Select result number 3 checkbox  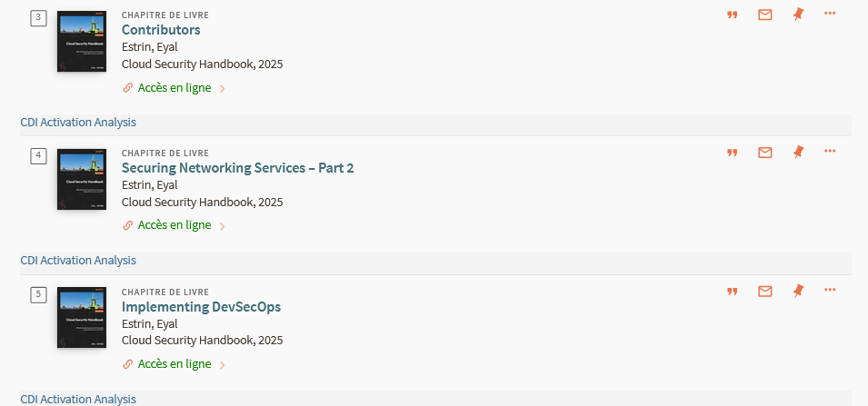(x=38, y=17)
